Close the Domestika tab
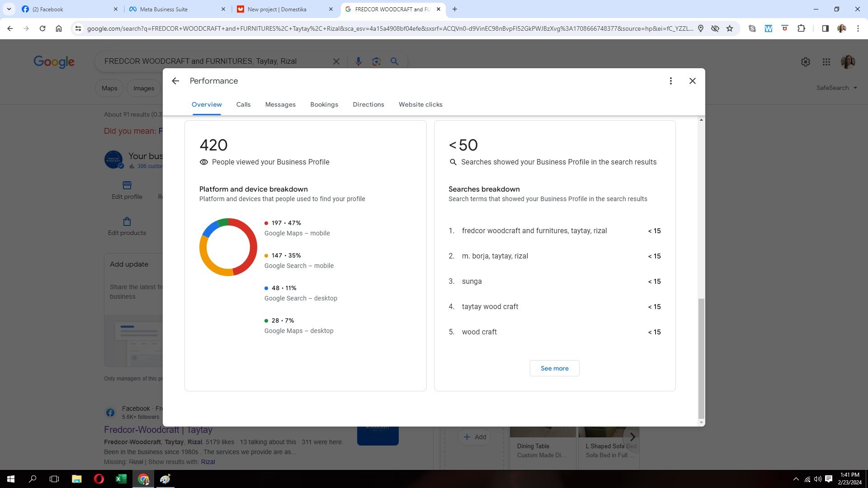The image size is (868, 488). (331, 9)
